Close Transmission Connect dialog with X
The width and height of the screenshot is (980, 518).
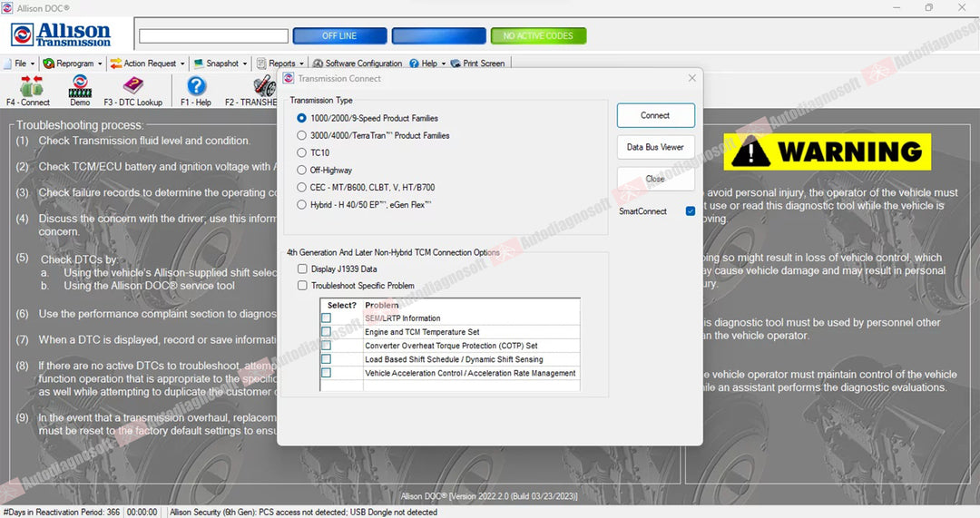click(691, 78)
